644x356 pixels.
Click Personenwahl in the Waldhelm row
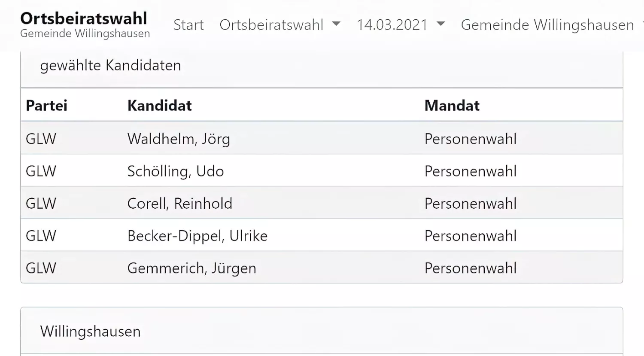[470, 139]
